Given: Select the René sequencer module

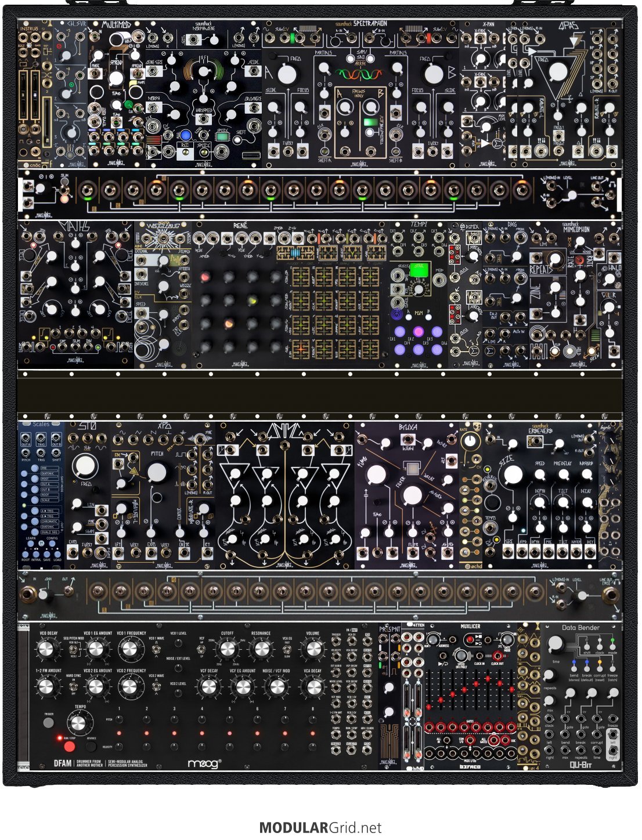Looking at the screenshot, I should point(291,294).
